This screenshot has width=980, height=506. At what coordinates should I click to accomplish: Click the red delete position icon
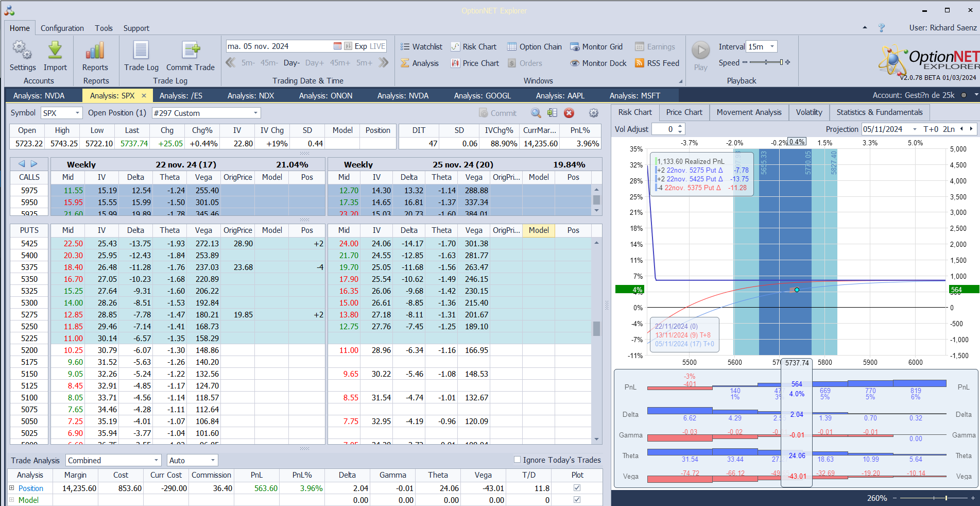point(569,113)
